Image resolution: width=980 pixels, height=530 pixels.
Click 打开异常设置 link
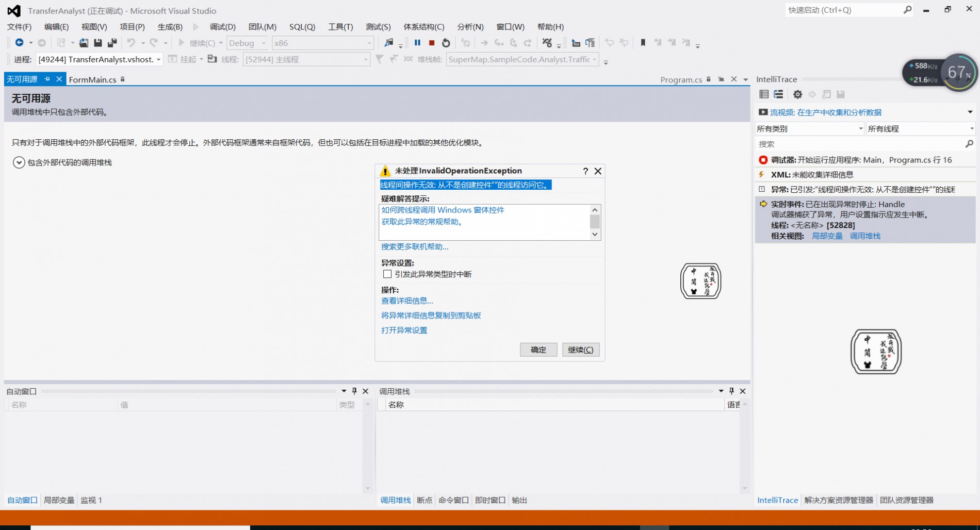(x=404, y=330)
